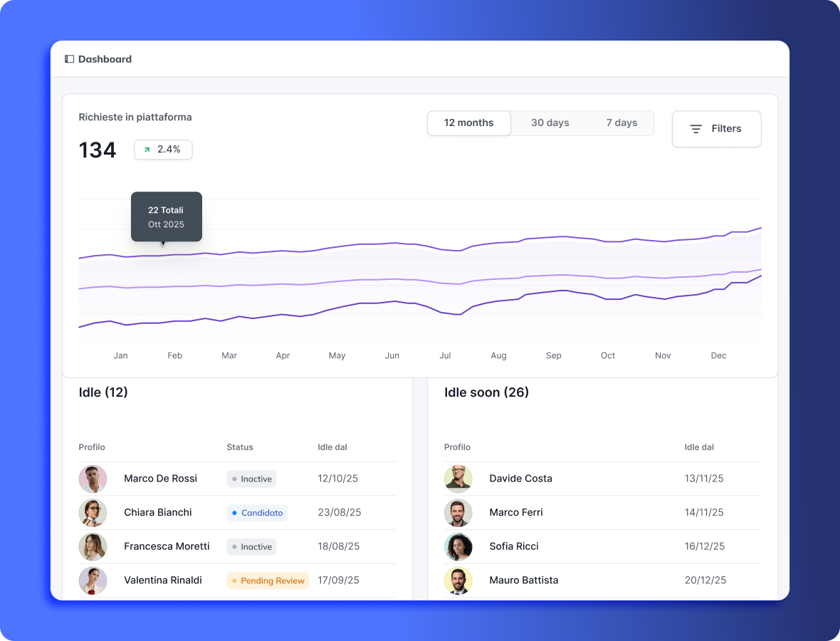The width and height of the screenshot is (840, 641).
Task: Click Marco De Rossi's Inactive badge
Action: 251,479
